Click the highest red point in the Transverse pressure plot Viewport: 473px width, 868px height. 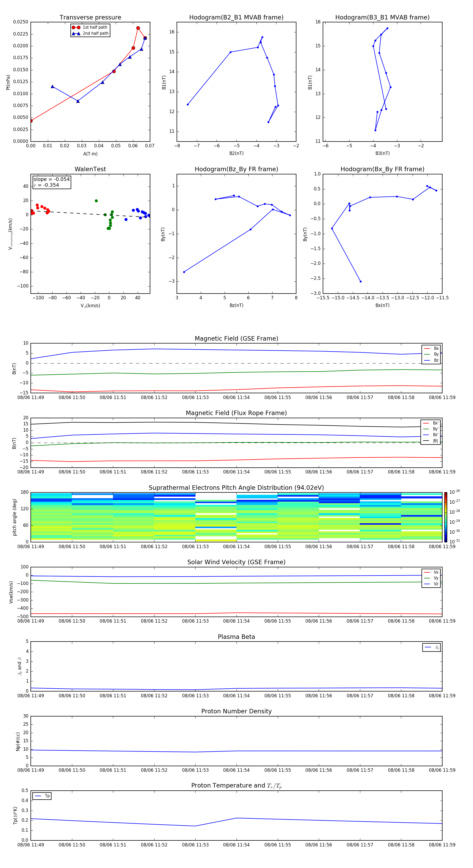coord(138,28)
